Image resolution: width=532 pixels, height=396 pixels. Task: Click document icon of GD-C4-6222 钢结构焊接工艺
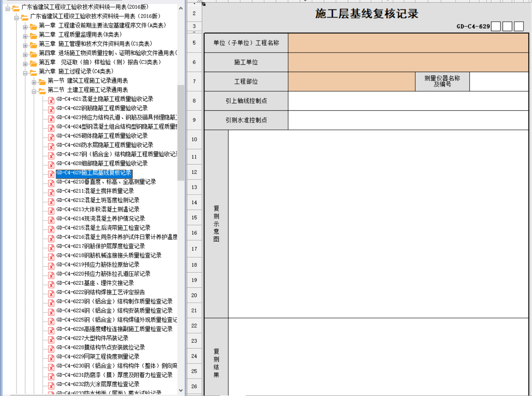coord(51,293)
